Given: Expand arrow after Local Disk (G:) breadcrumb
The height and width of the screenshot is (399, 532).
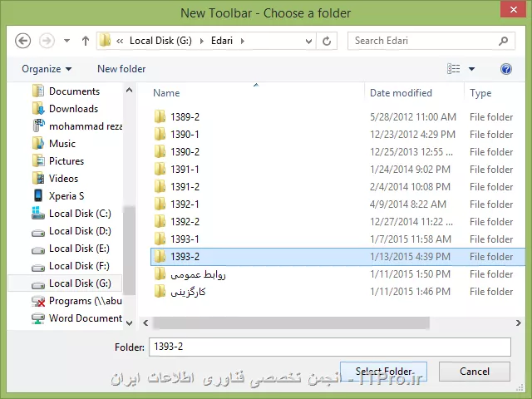Looking at the screenshot, I should click(x=202, y=41).
